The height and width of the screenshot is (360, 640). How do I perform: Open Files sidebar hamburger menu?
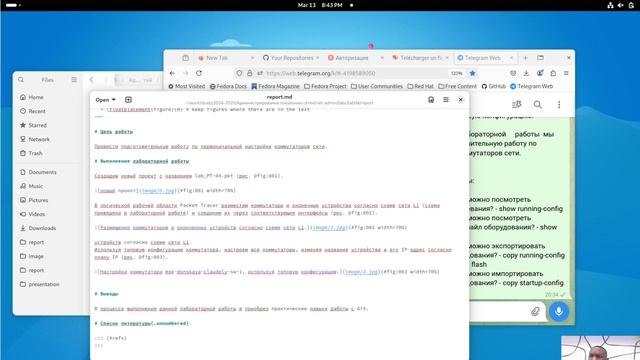pyautogui.click(x=74, y=80)
